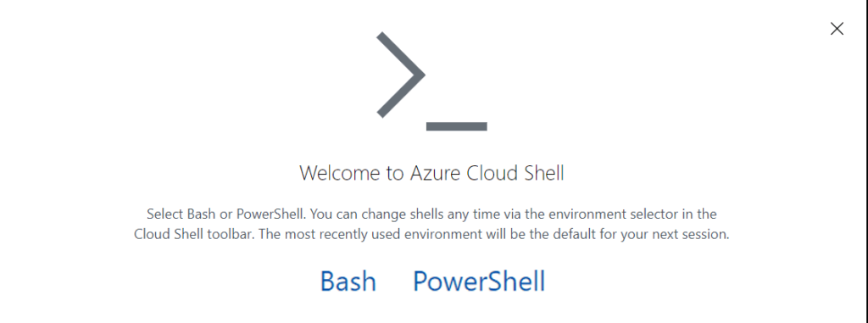Select the Bash shell option
This screenshot has width=868, height=323.
click(348, 281)
